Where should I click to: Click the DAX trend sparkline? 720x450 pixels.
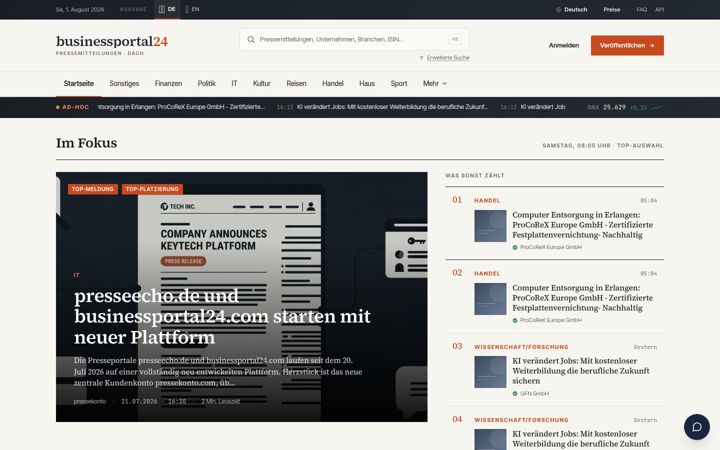657,107
